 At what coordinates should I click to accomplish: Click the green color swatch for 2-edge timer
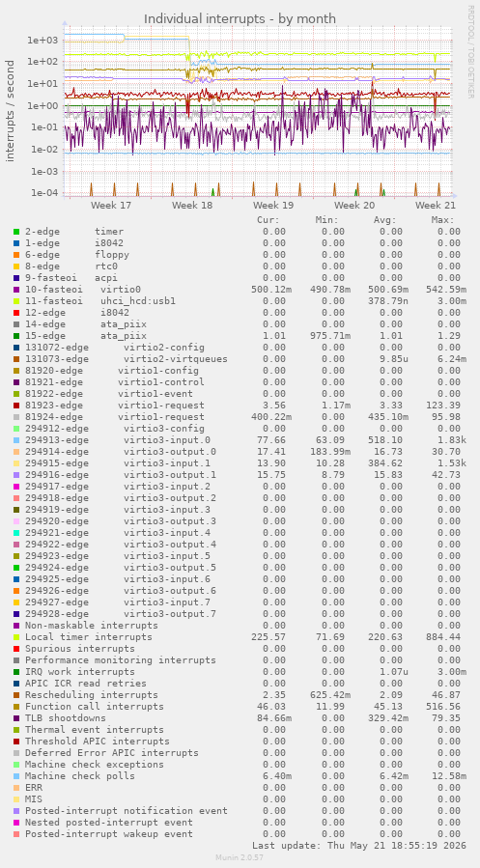(16, 232)
